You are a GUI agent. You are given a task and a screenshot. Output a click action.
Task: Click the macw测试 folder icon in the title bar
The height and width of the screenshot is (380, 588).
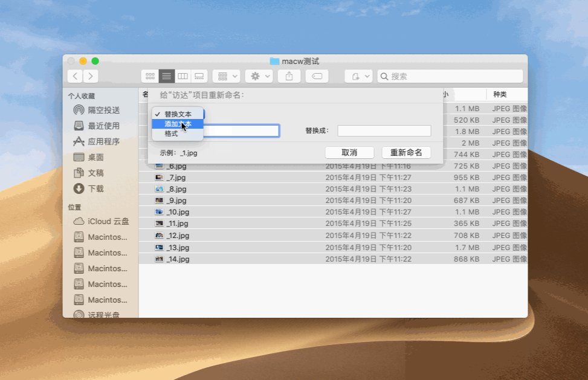[x=274, y=61]
